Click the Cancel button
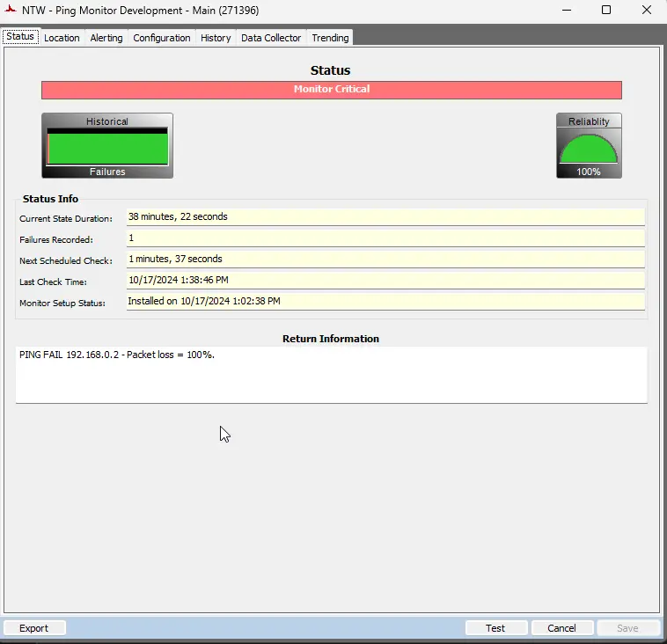 pos(561,628)
